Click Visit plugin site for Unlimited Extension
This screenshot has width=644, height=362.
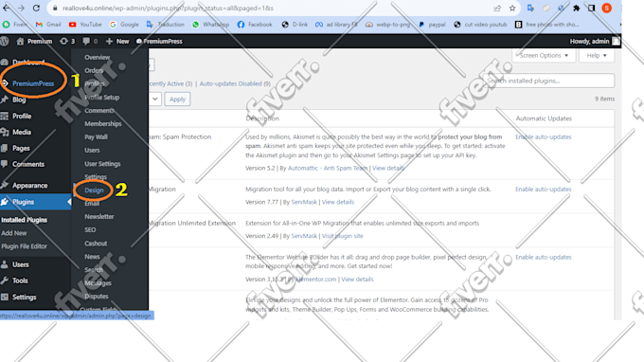[343, 236]
